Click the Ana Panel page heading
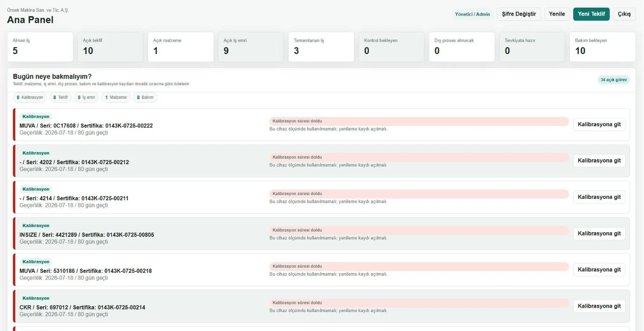Screen dimensions: 644x331 [30, 19]
